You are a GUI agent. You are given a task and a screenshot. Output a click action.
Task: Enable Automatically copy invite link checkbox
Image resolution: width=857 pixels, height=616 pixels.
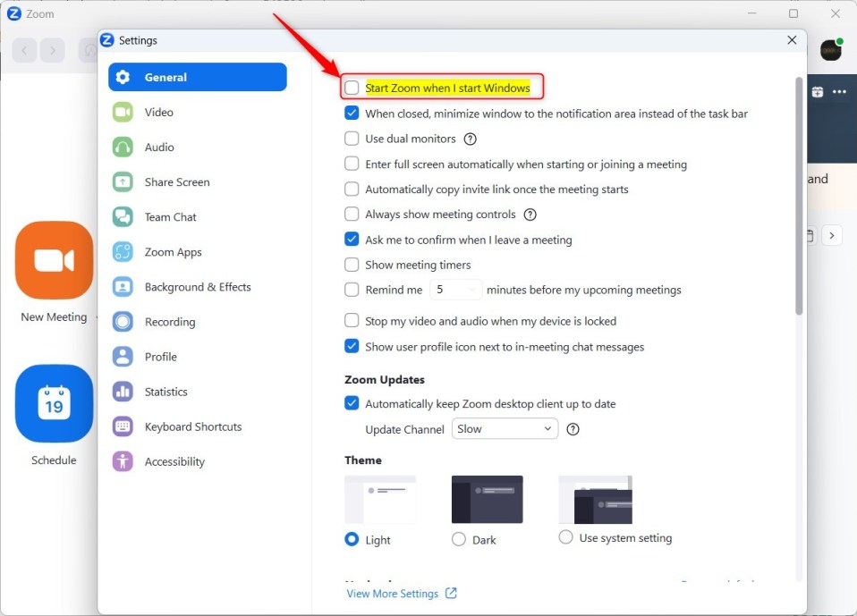point(352,189)
